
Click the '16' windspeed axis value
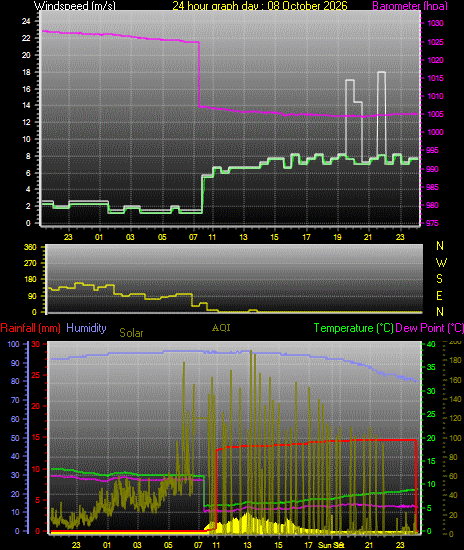(26, 89)
